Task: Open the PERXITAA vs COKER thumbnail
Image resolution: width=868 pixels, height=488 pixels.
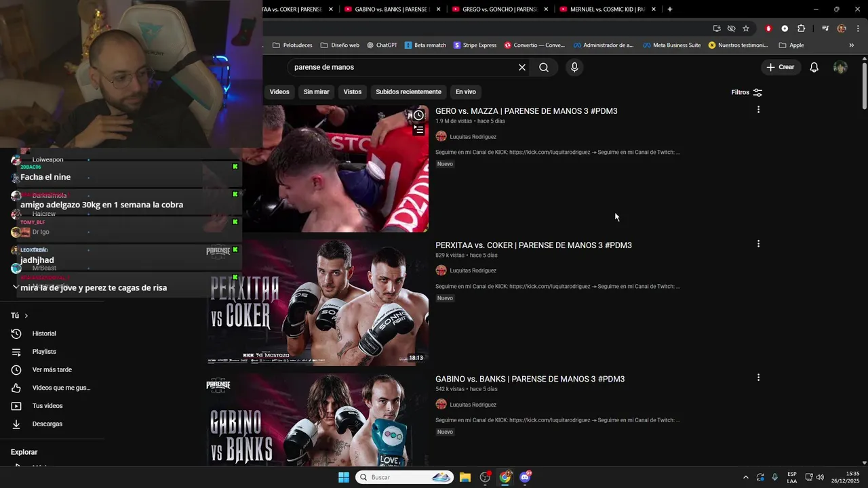Action: [317, 302]
